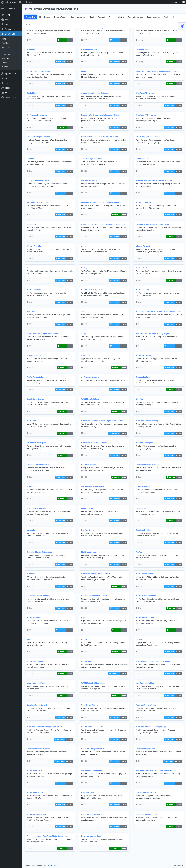The width and height of the screenshot is (186, 868).
Task: Open the Dashboard icon in the sidebar
Action: [2, 8]
